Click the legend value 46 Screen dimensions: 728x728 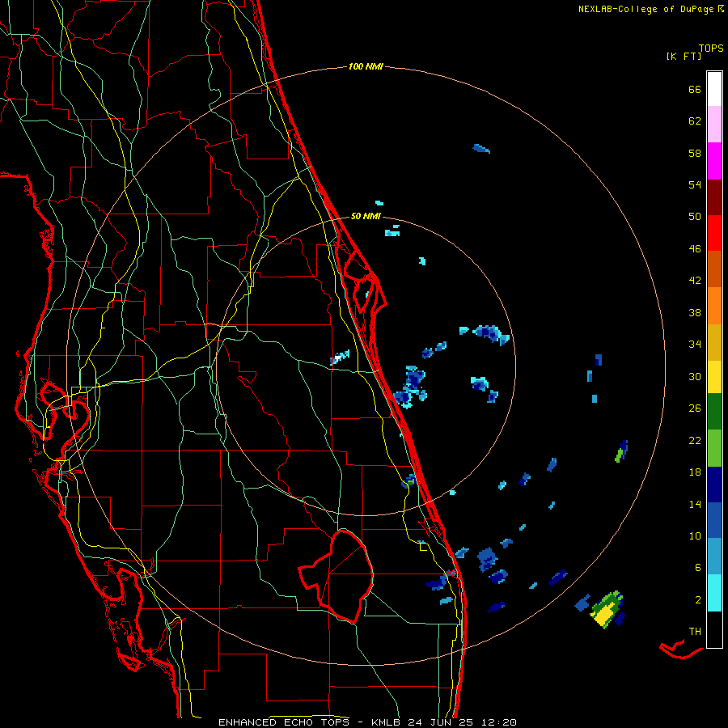(x=695, y=249)
